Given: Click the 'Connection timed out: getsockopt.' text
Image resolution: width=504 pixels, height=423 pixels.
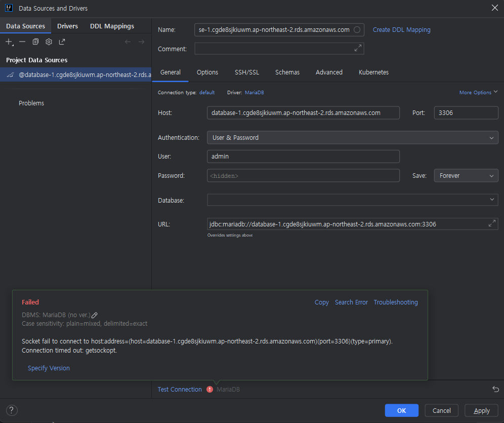Looking at the screenshot, I should [x=69, y=350].
